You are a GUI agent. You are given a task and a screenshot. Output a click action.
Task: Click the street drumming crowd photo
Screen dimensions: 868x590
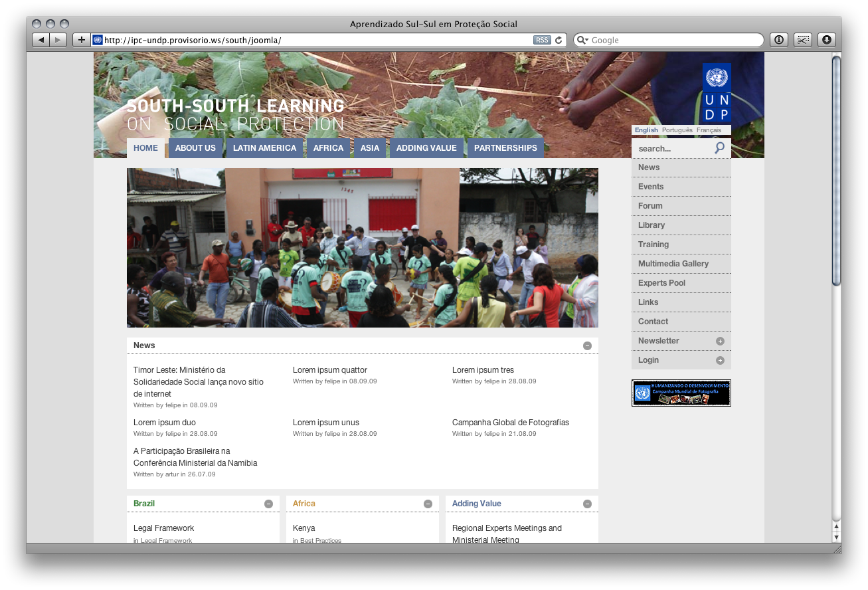pos(363,248)
